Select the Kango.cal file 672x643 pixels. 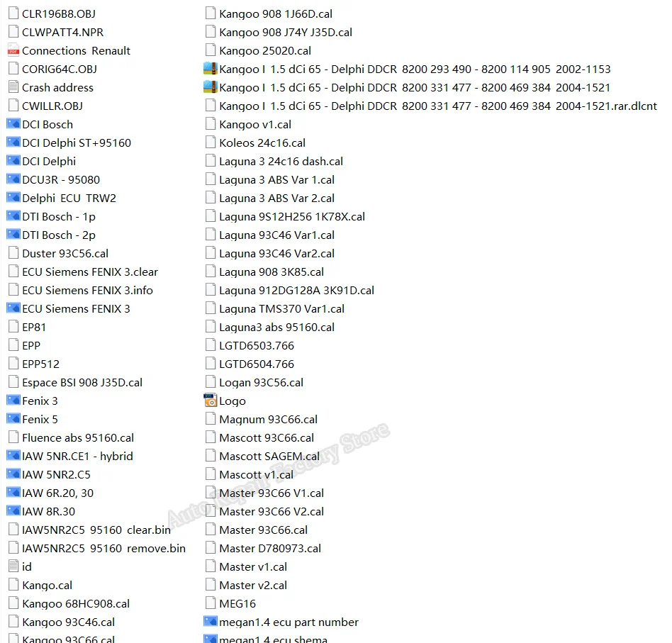point(40,585)
